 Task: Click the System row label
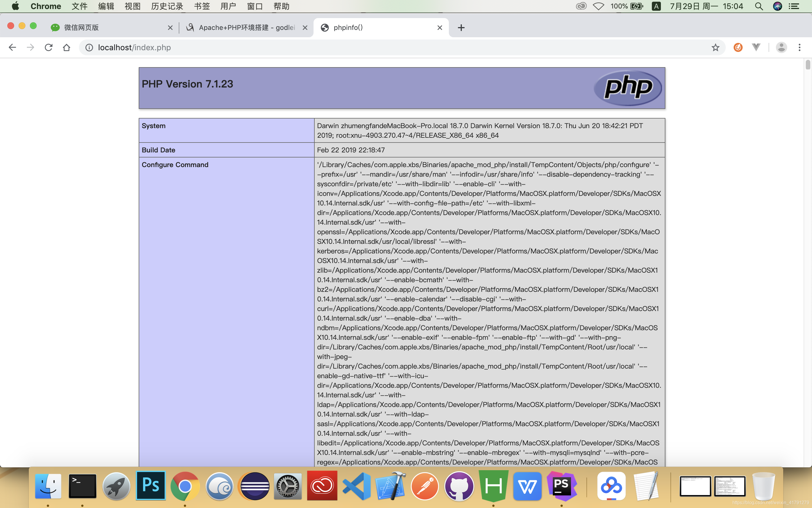pos(153,126)
